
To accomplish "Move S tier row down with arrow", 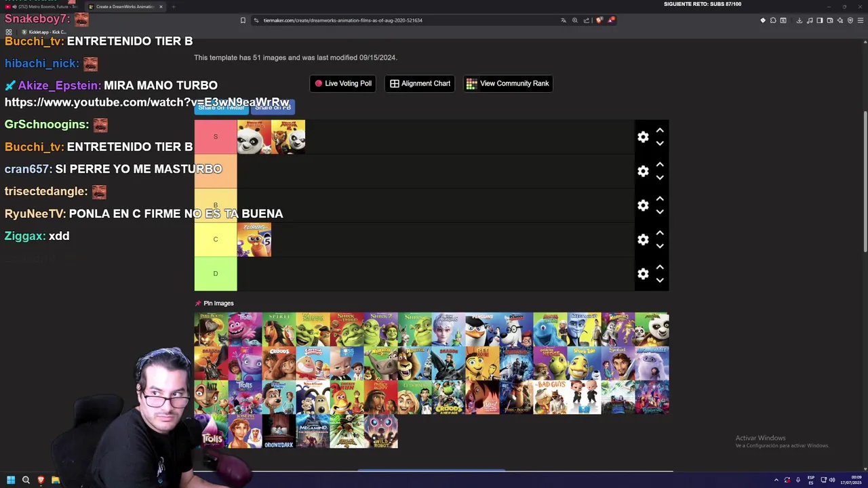I will pyautogui.click(x=660, y=144).
